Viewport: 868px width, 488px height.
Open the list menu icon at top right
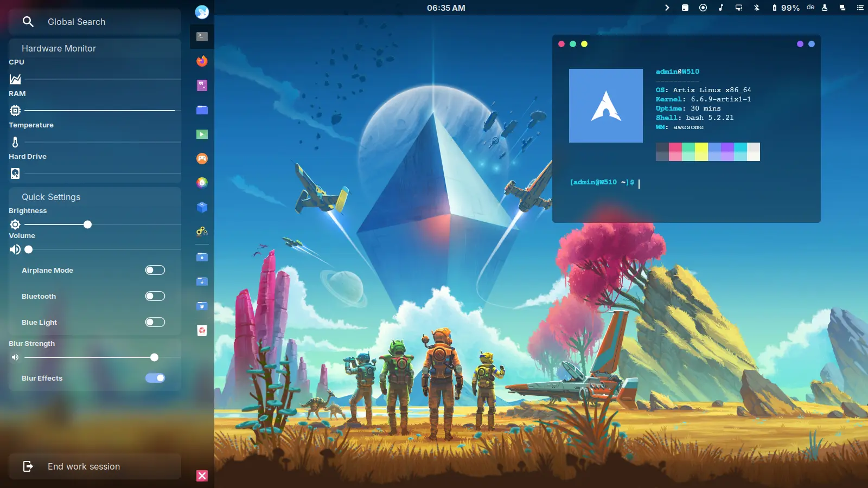[860, 8]
